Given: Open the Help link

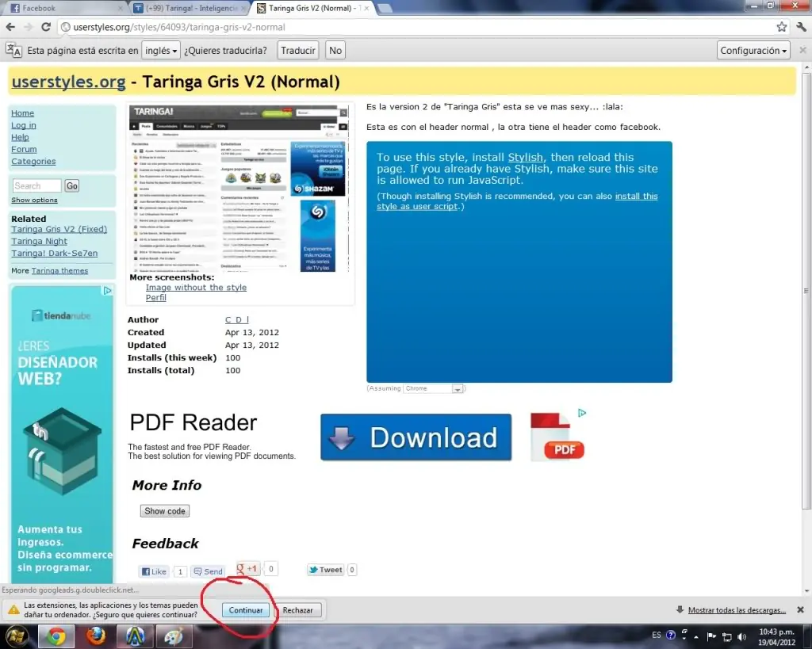Looking at the screenshot, I should pyautogui.click(x=20, y=137).
